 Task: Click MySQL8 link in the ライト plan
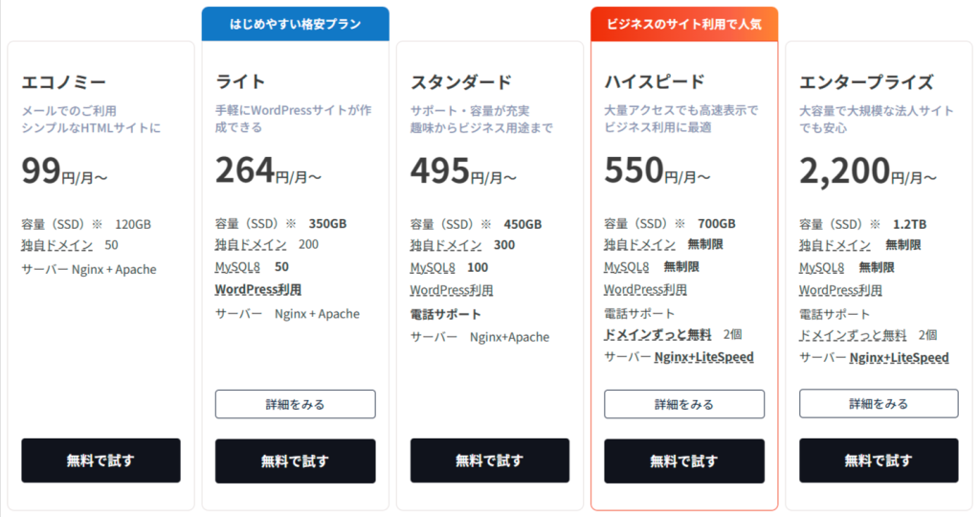coord(240,266)
